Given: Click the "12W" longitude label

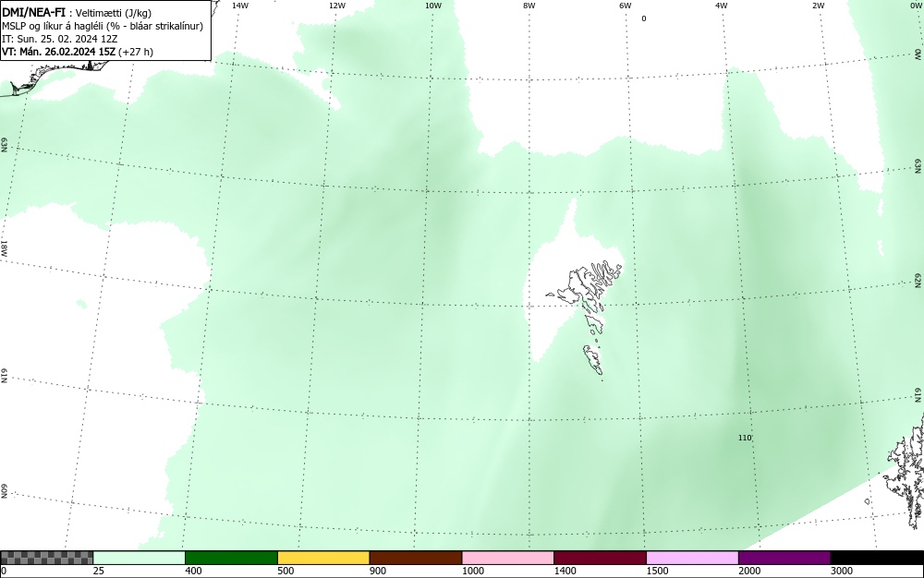Looking at the screenshot, I should (x=336, y=6).
